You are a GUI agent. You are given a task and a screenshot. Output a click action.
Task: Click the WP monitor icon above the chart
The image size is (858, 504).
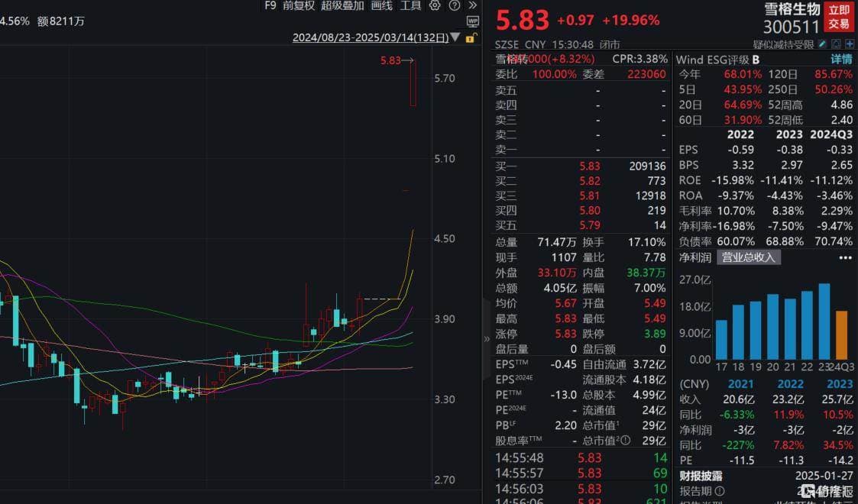(473, 22)
